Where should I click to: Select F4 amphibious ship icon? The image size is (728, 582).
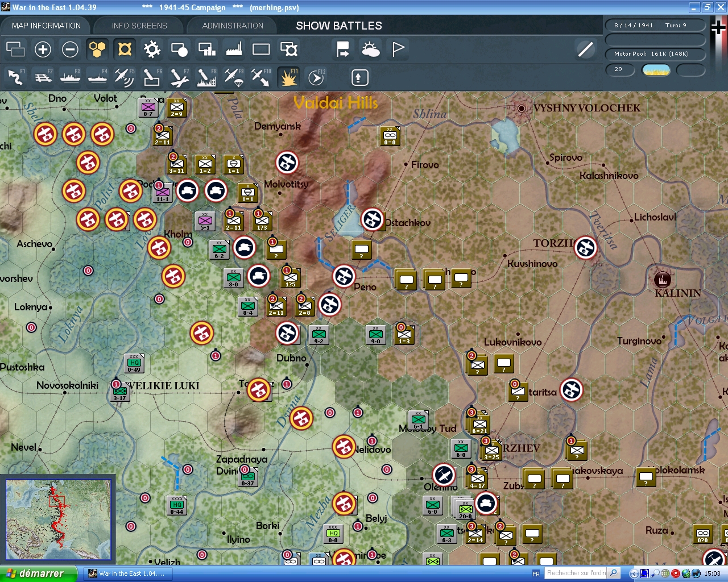pos(97,77)
